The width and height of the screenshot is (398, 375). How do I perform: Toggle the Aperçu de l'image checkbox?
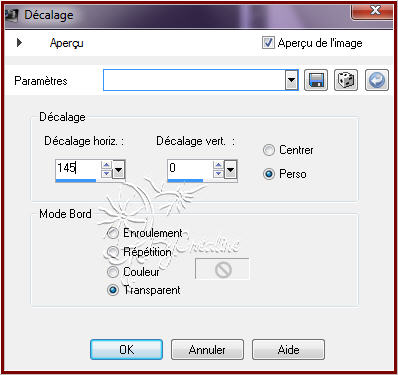(x=268, y=43)
